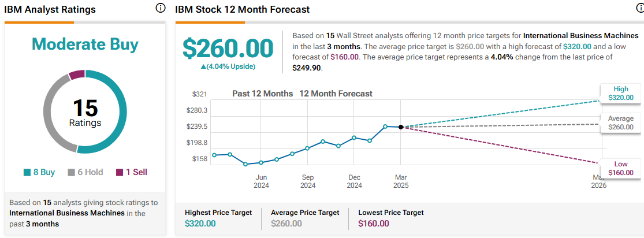The image size is (644, 238).
Task: Click the Lowest Price Target $160.00 value
Action: click(374, 224)
